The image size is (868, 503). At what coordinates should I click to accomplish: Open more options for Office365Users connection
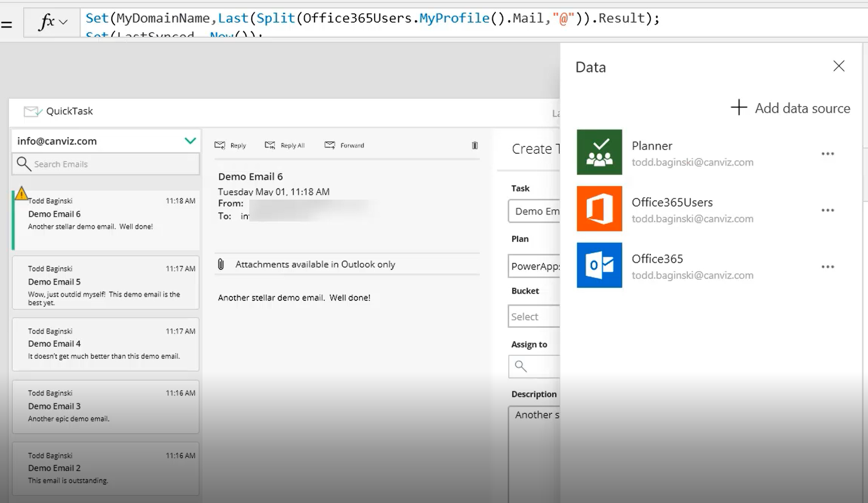tap(827, 210)
